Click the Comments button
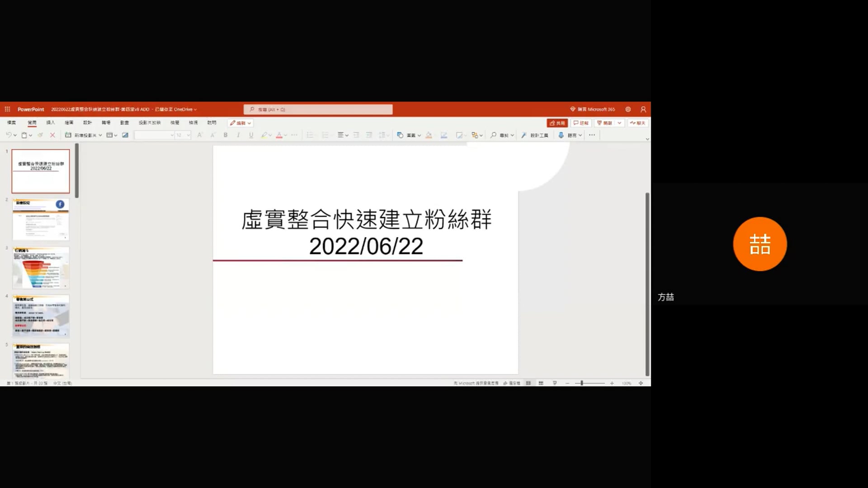This screenshot has width=868, height=488. tap(581, 123)
